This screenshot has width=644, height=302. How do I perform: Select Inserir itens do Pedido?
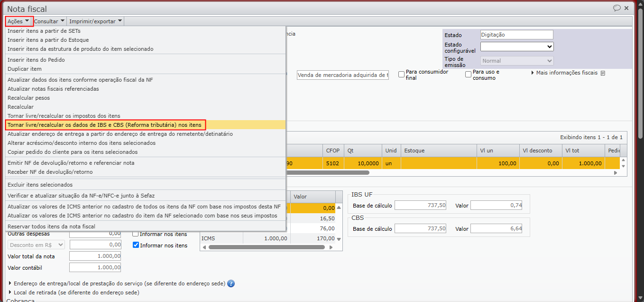(x=145, y=60)
